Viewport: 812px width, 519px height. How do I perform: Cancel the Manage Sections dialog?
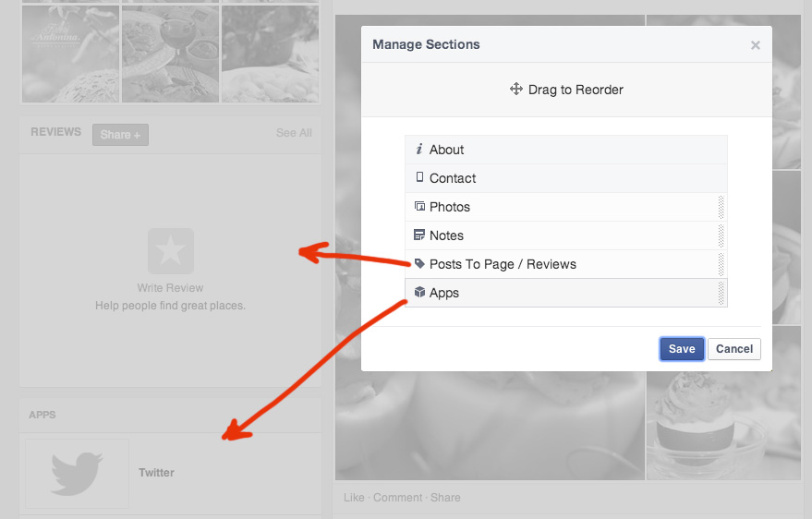(734, 348)
